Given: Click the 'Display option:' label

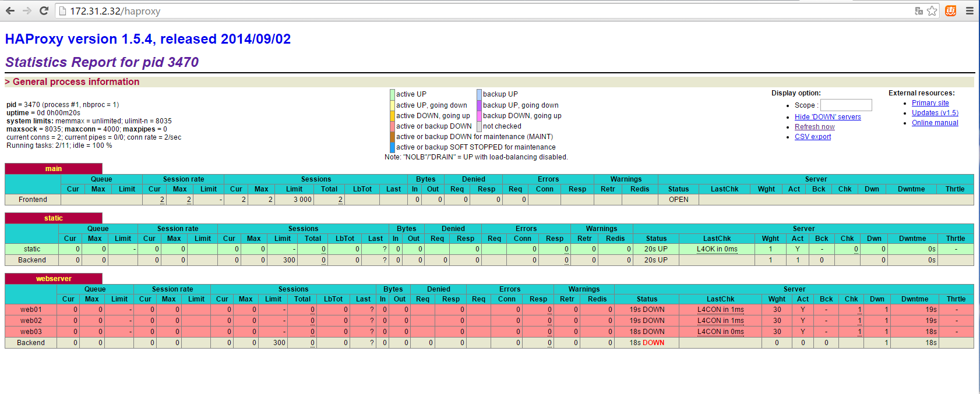Looking at the screenshot, I should click(x=796, y=93).
